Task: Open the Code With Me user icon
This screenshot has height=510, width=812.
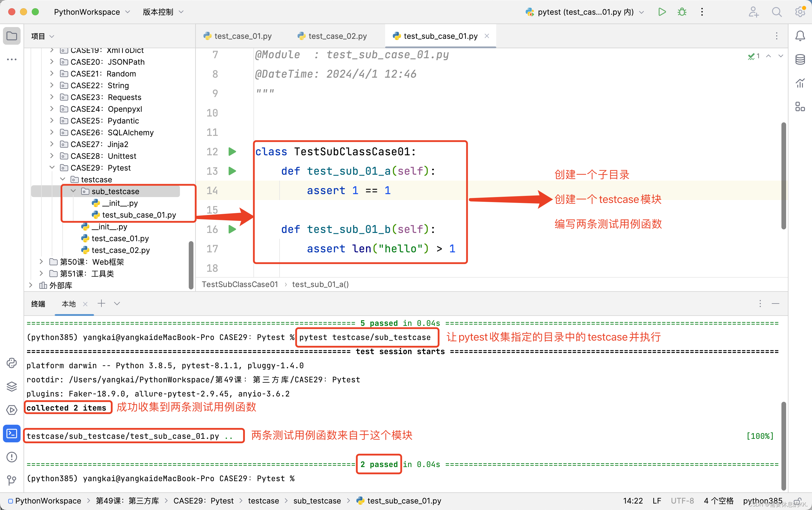Action: pyautogui.click(x=754, y=12)
